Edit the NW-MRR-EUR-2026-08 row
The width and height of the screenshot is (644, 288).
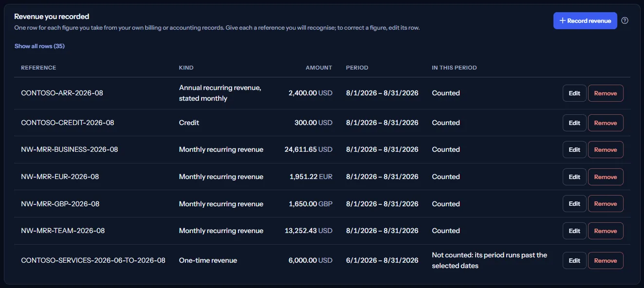coord(574,177)
